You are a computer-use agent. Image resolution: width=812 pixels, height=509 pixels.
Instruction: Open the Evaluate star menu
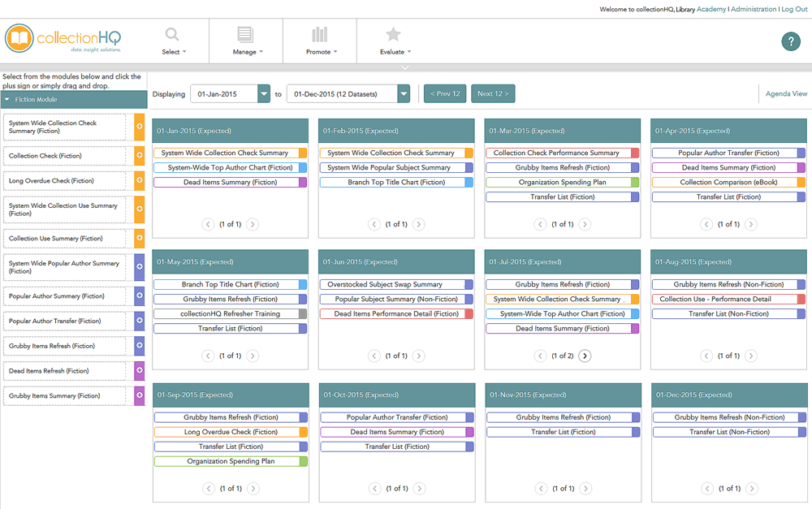tap(393, 40)
